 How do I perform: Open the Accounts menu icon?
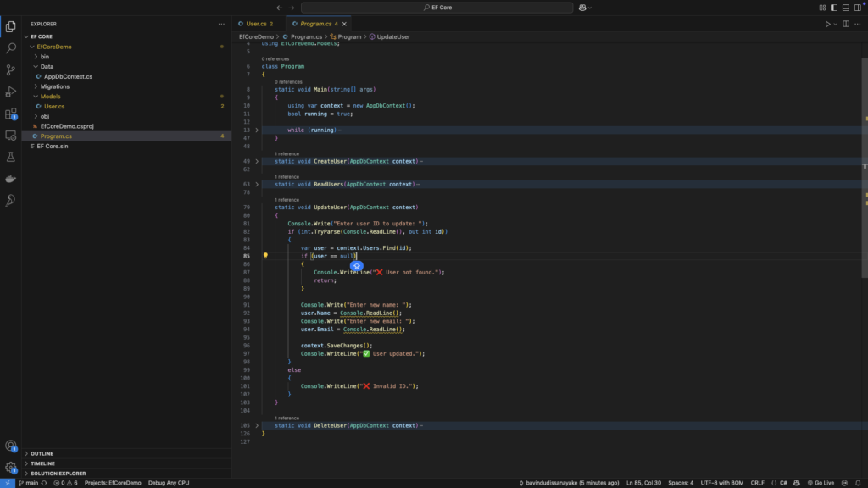(10, 446)
